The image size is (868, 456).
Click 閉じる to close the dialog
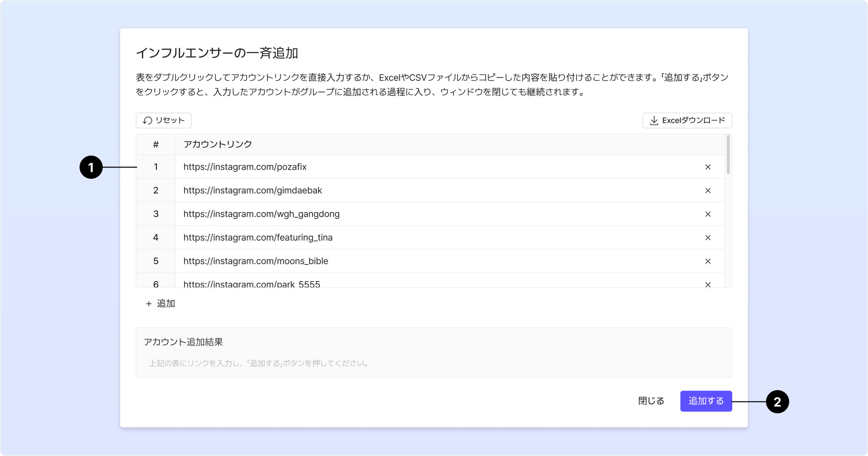point(651,401)
